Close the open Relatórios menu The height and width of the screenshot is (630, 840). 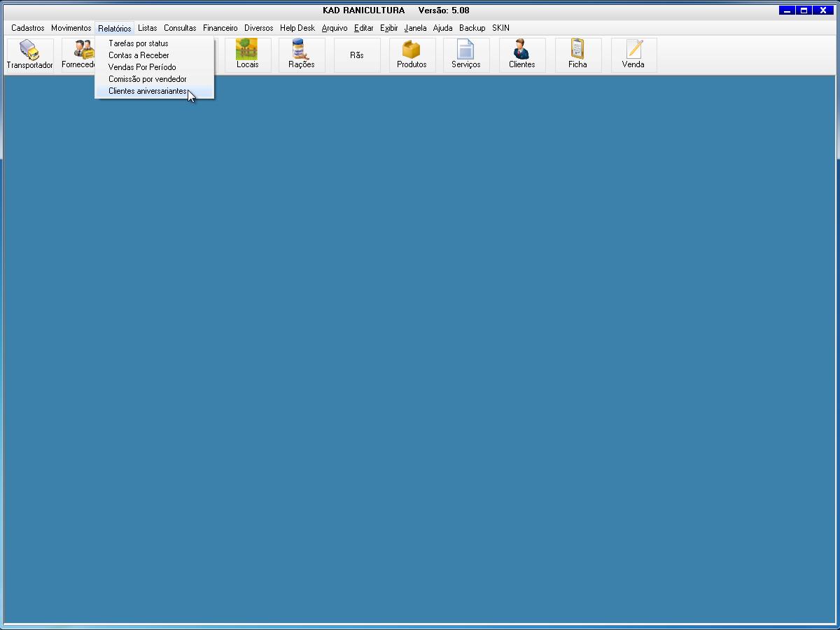click(115, 28)
